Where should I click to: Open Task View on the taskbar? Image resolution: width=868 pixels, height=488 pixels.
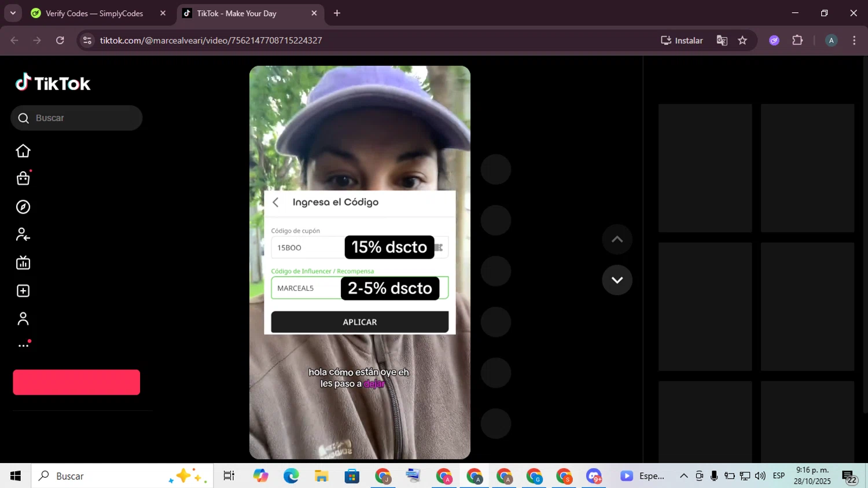pos(229,476)
